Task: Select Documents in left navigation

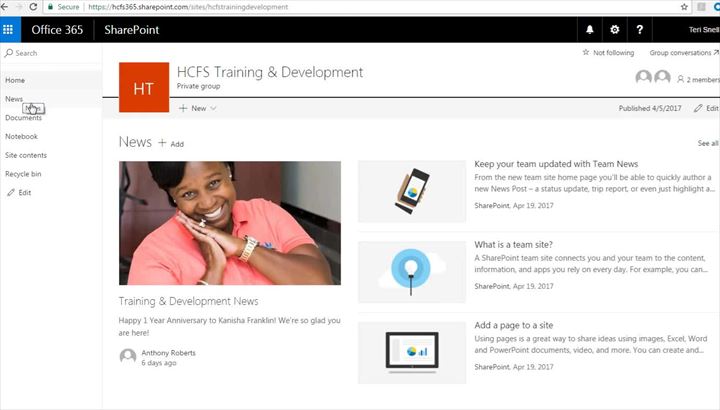Action: (23, 118)
